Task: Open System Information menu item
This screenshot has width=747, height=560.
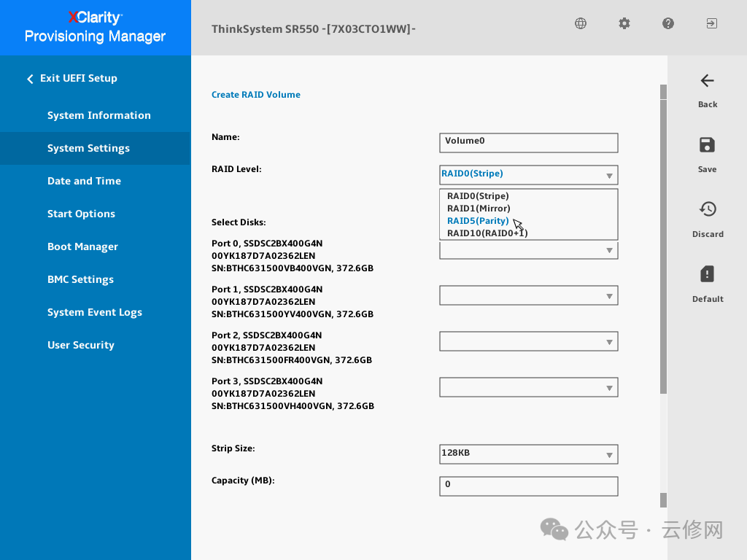Action: coord(99,115)
